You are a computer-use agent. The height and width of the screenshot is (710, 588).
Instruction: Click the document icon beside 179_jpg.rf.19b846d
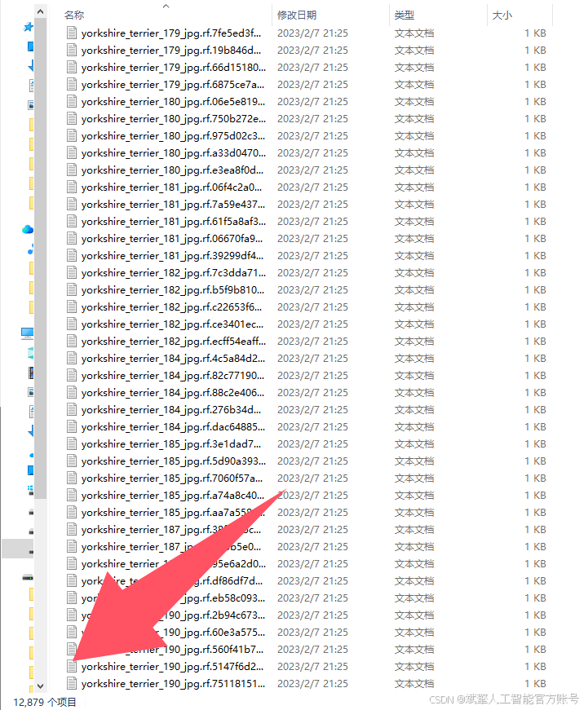point(72,51)
